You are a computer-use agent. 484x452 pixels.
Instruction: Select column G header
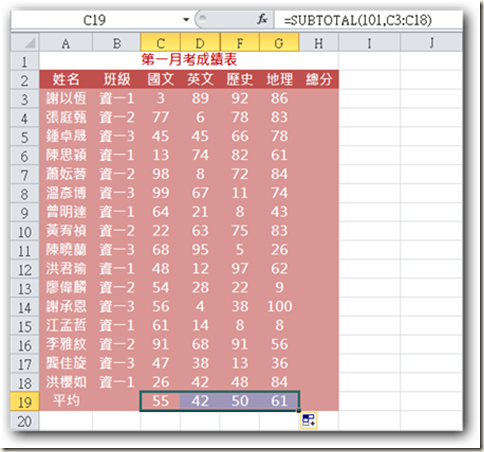pos(279,42)
